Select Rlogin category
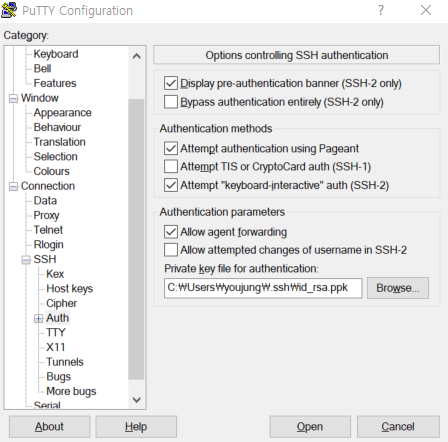Viewport: 448px width, 442px height. point(49,245)
